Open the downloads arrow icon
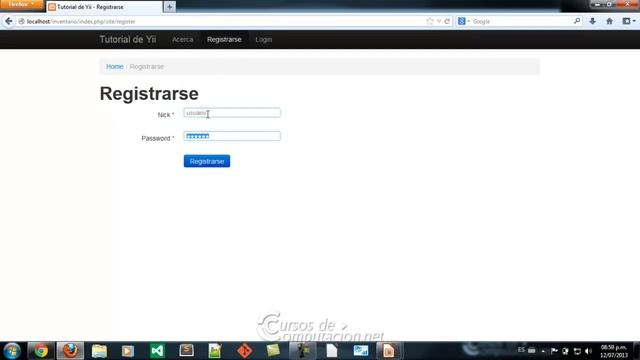 (593, 21)
